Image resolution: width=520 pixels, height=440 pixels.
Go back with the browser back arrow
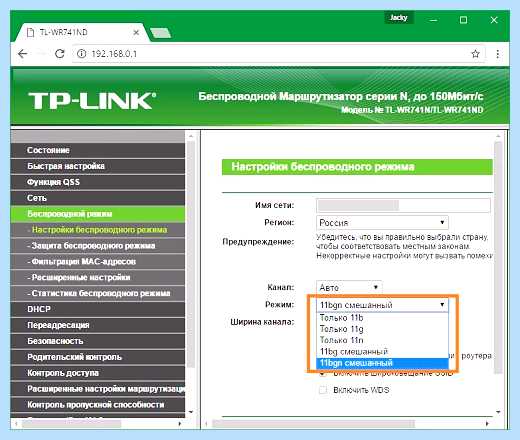coord(23,54)
